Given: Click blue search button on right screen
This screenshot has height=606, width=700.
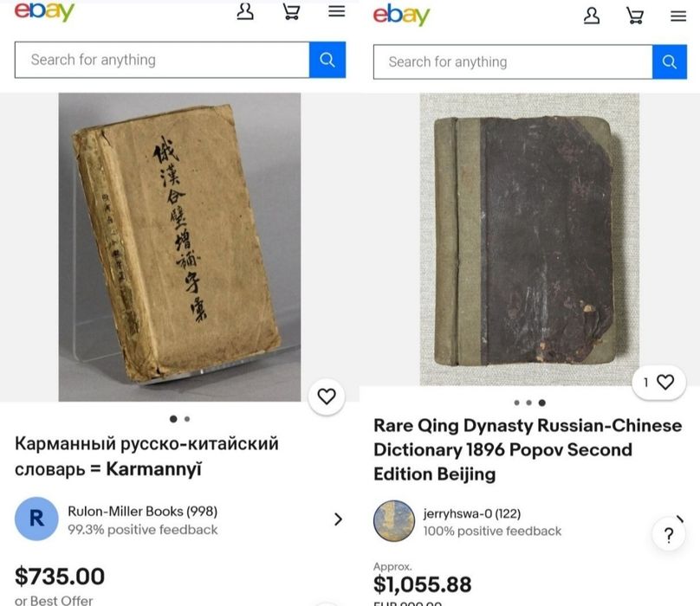Looking at the screenshot, I should point(669,61).
